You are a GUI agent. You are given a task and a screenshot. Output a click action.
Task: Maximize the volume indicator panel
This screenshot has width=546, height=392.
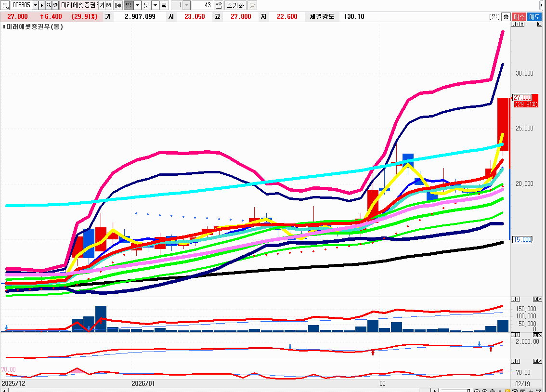[x=534, y=300]
